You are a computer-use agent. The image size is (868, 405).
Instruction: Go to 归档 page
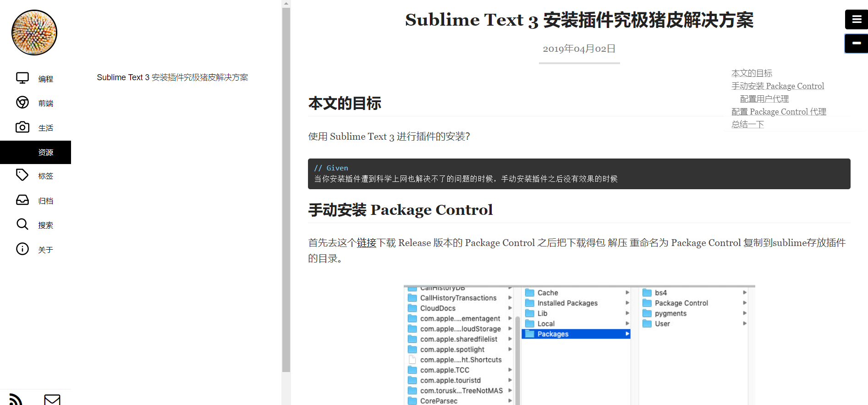coord(46,201)
